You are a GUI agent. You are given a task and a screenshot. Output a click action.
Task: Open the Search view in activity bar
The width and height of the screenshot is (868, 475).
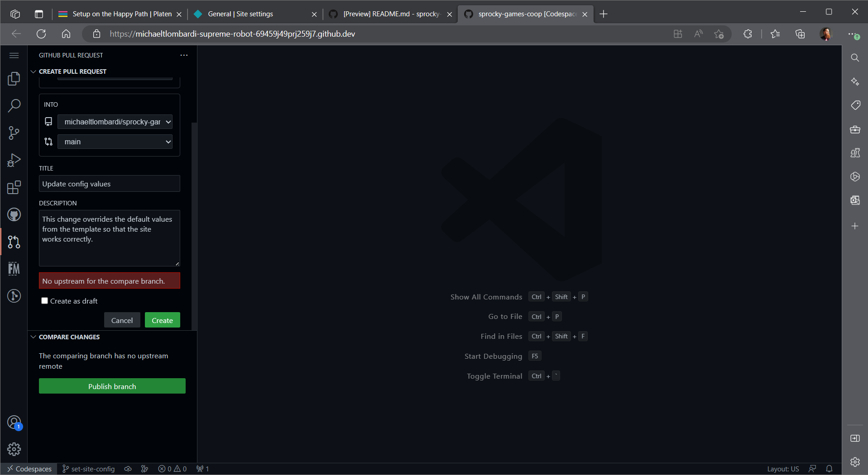14,106
